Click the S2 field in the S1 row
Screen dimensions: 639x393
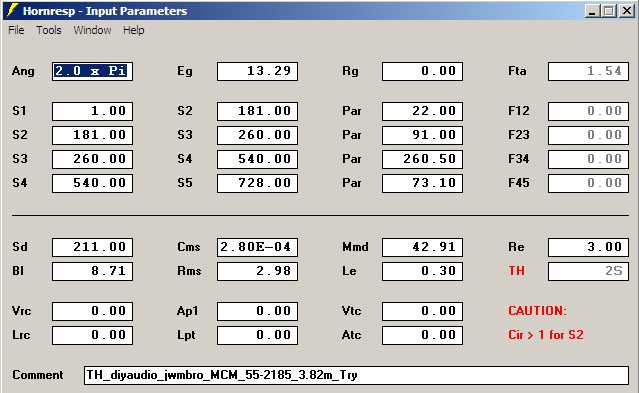(258, 111)
